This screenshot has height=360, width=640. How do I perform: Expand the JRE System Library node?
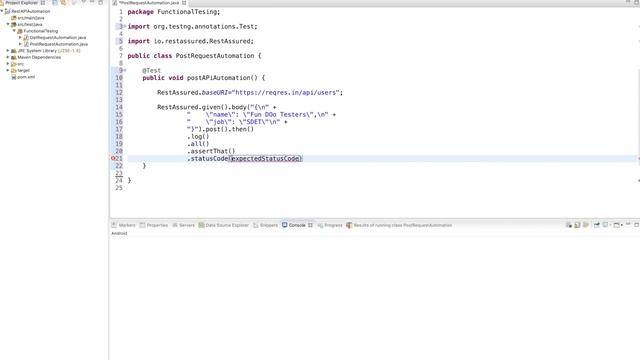click(x=8, y=51)
